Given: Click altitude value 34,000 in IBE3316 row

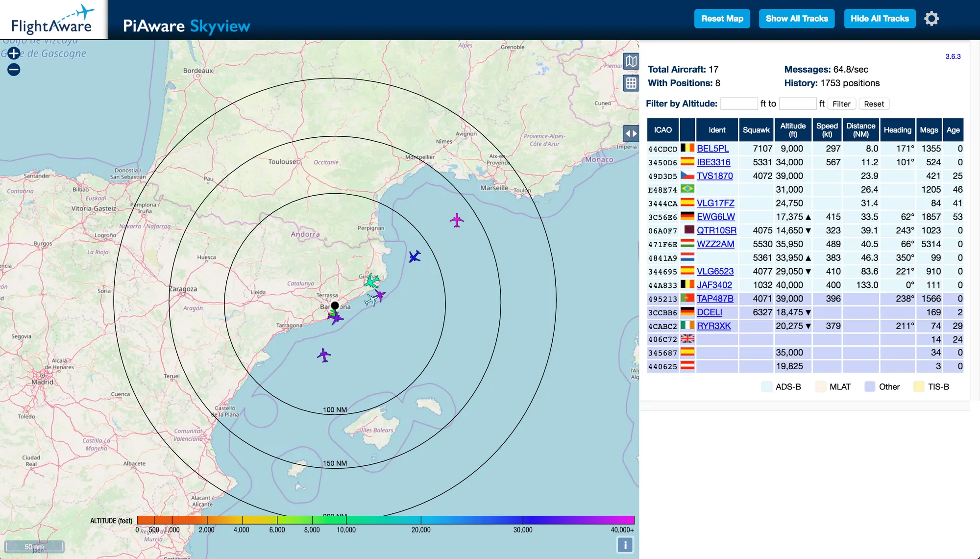Looking at the screenshot, I should [789, 162].
